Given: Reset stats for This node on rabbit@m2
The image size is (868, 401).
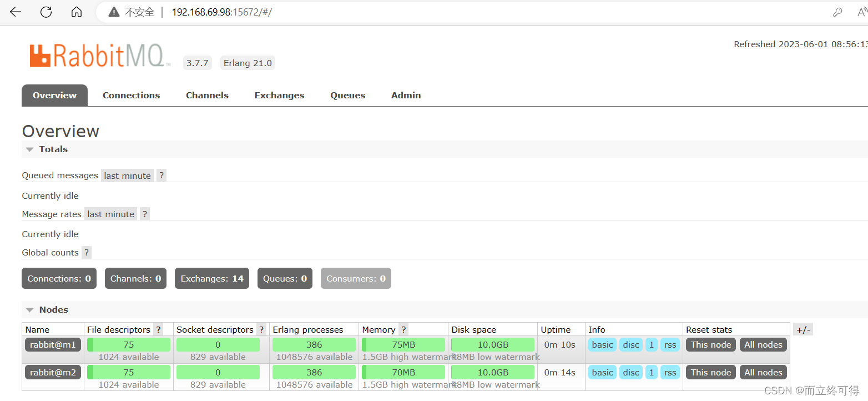Looking at the screenshot, I should pyautogui.click(x=711, y=372).
